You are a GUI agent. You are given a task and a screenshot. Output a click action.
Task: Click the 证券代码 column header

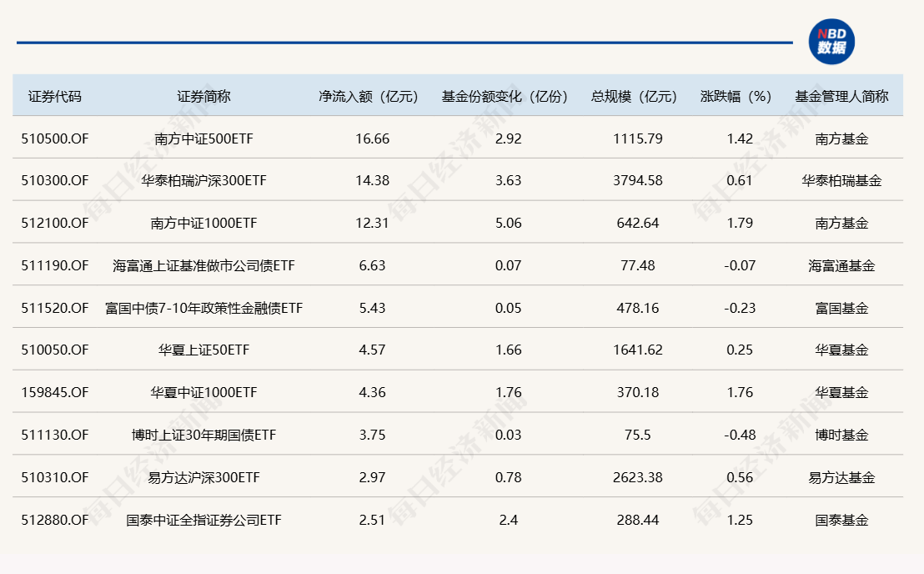point(55,96)
